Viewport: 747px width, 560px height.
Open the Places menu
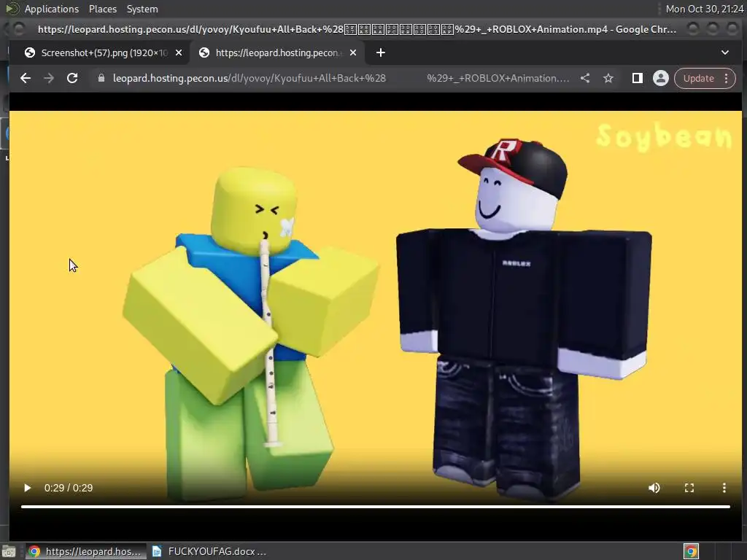coord(102,9)
